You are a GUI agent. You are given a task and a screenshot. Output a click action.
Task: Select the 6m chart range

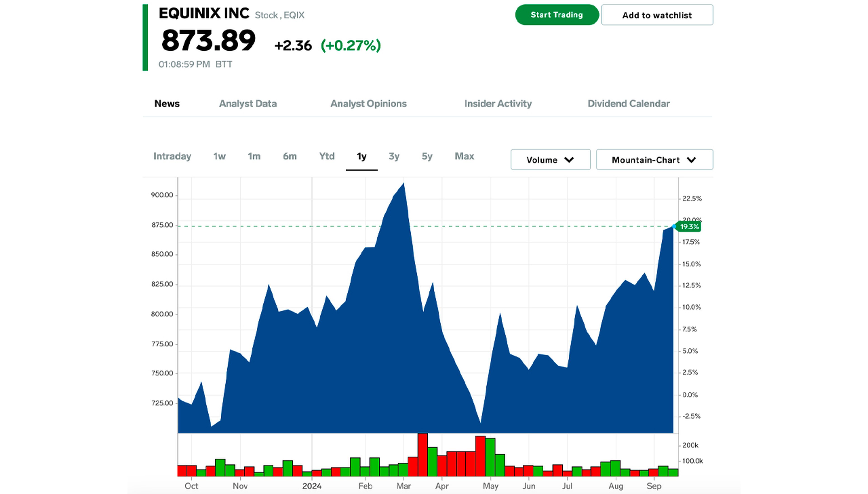(290, 156)
